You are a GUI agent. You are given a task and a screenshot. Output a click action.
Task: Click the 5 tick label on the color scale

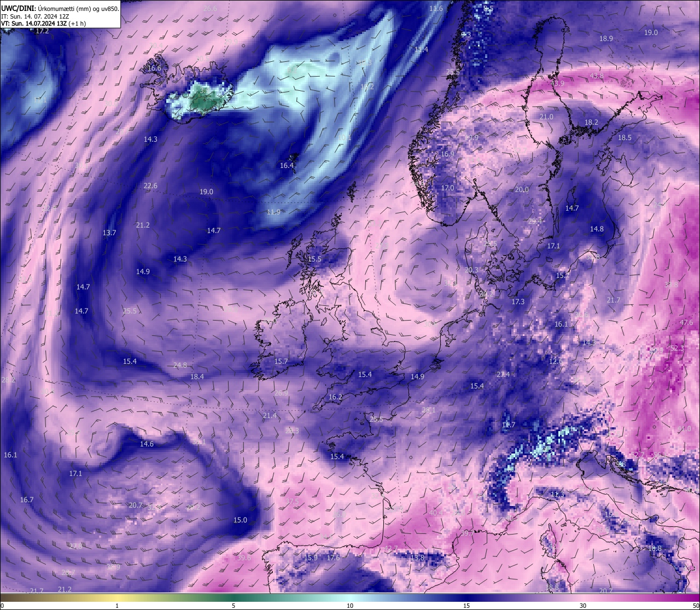[234, 606]
